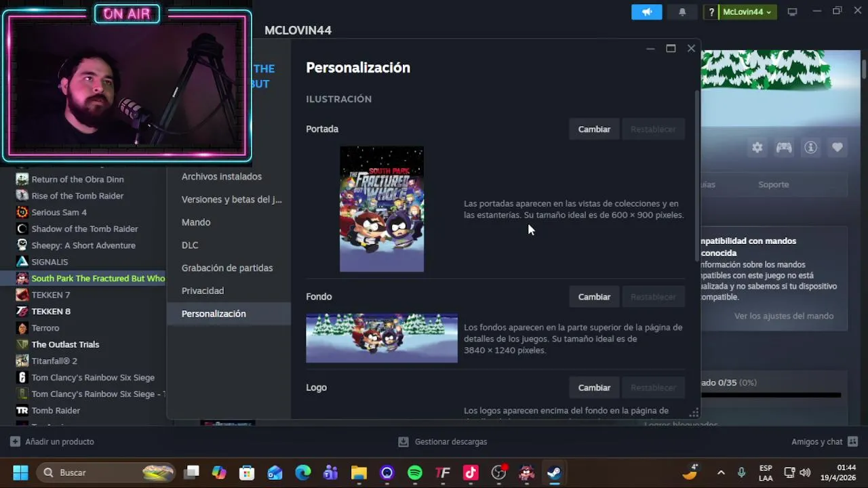Click Cambiar button for Logo

[594, 388]
